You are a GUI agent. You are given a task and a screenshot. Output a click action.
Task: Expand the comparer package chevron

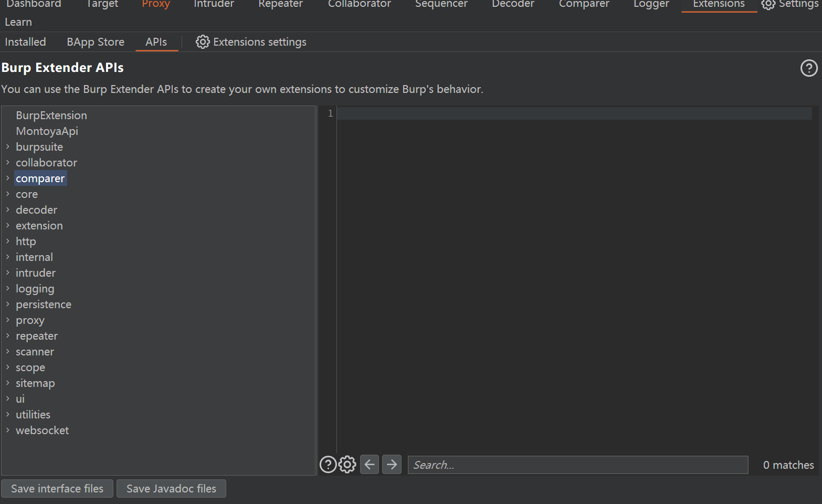(x=8, y=178)
